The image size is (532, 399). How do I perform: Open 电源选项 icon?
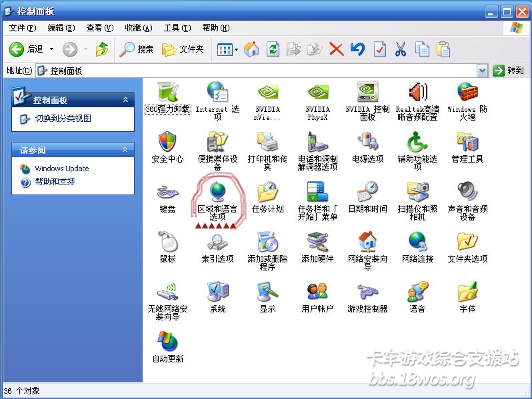pos(367,142)
